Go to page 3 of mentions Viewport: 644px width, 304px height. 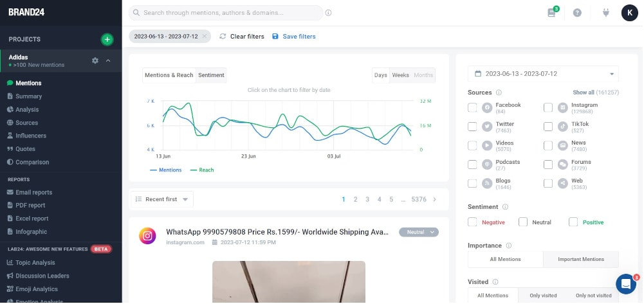tap(367, 199)
